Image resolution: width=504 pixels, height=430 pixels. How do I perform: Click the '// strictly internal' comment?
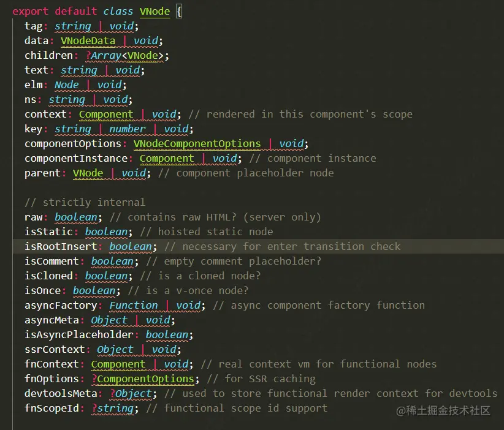coord(85,202)
